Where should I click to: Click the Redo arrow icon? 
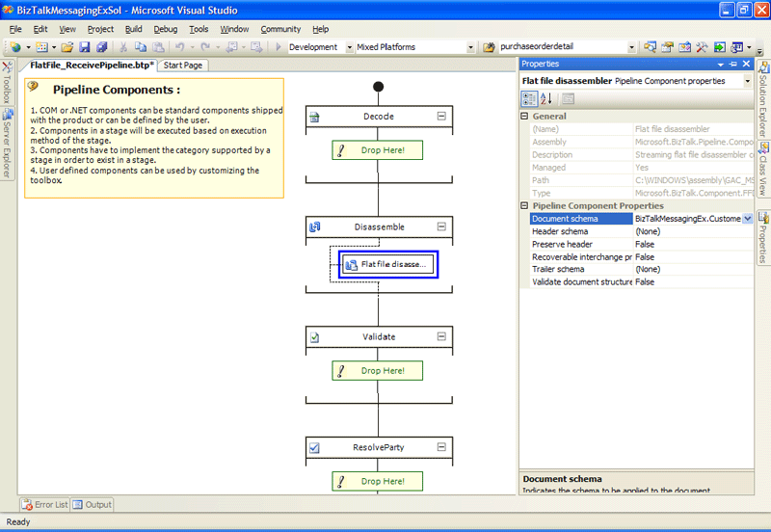pos(205,47)
